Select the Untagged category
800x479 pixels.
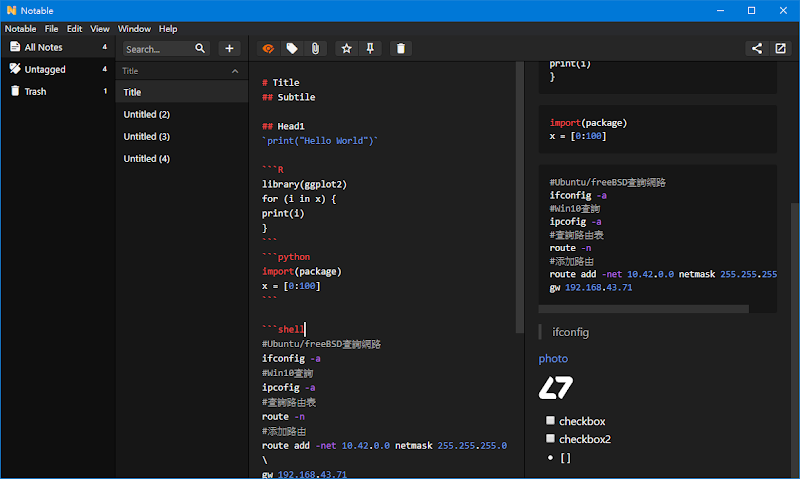click(58, 69)
